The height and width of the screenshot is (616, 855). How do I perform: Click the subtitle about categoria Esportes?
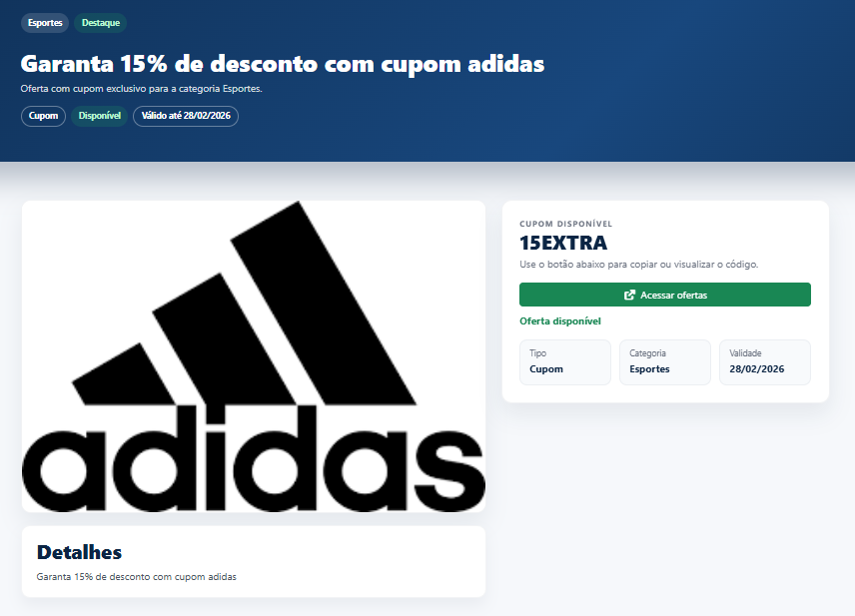[x=141, y=89]
